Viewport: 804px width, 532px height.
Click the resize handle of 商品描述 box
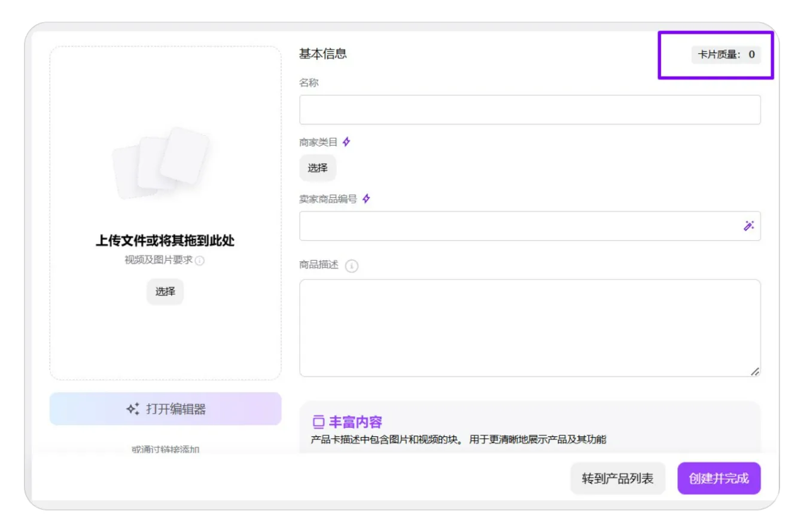(x=755, y=371)
